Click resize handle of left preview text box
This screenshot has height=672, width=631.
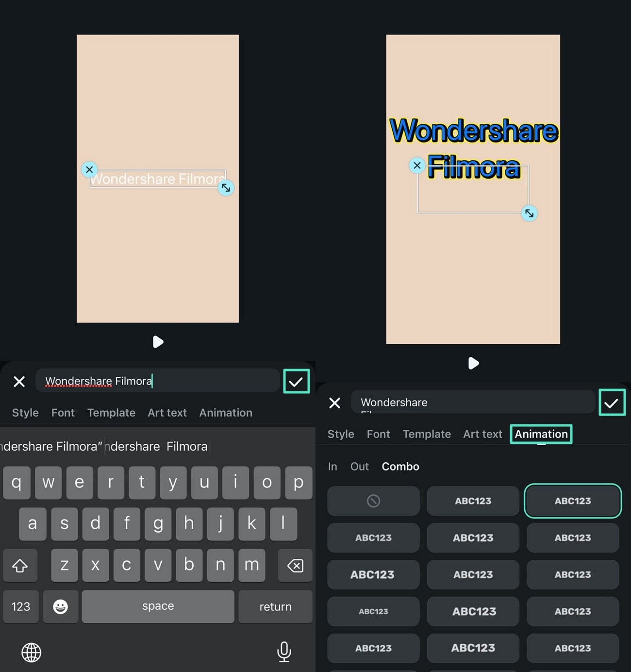point(226,188)
